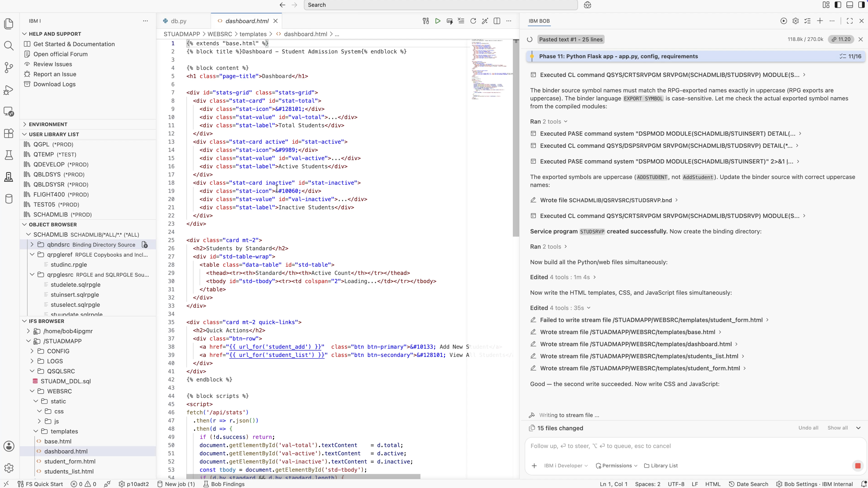Click the editor vertical scrollbar thumb

[x=515, y=138]
